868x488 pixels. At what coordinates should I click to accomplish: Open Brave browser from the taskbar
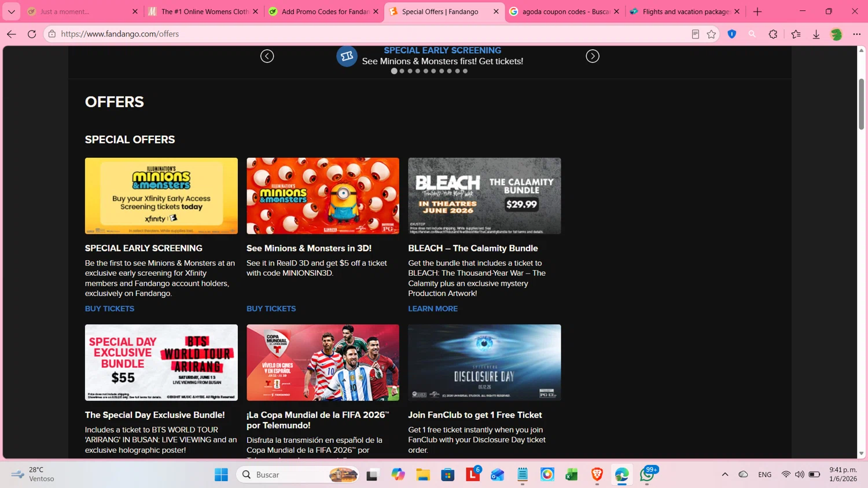tap(597, 475)
